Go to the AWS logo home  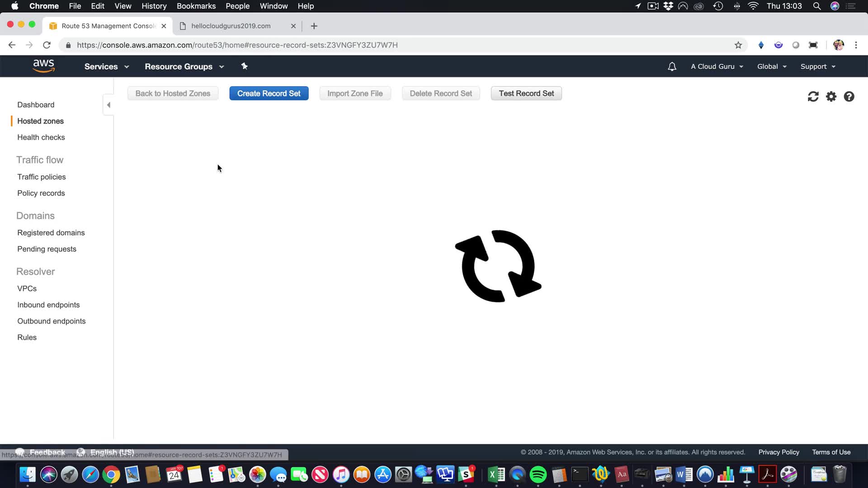[x=43, y=66]
